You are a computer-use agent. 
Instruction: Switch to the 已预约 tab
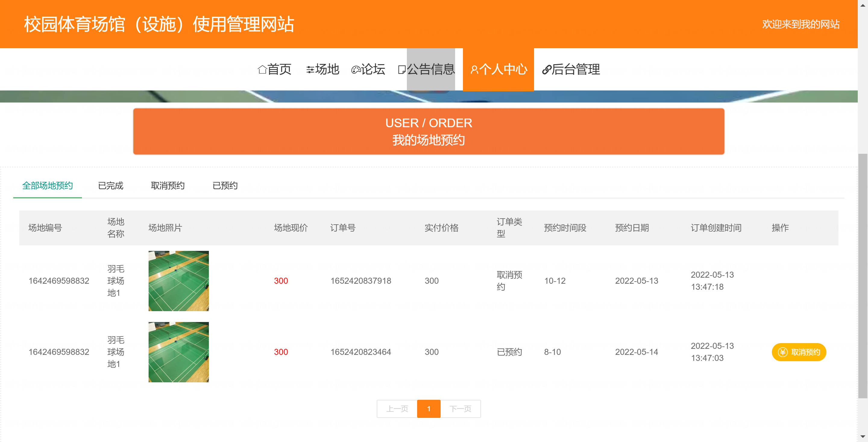(225, 185)
